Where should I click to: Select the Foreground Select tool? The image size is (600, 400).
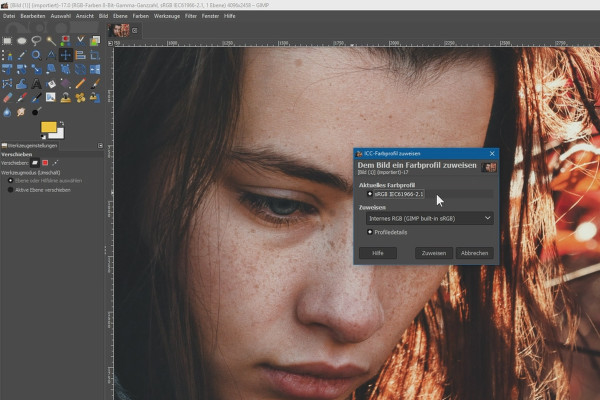[95, 41]
